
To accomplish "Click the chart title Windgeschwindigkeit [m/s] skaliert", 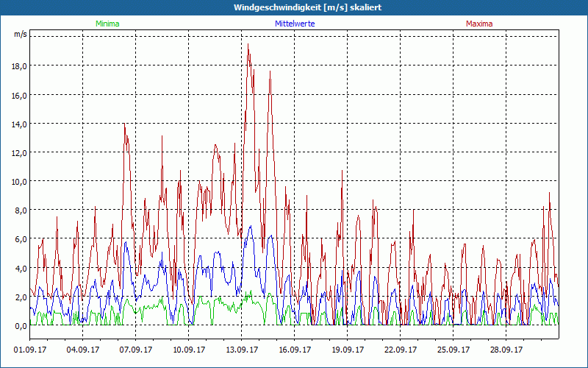I will click(307, 7).
